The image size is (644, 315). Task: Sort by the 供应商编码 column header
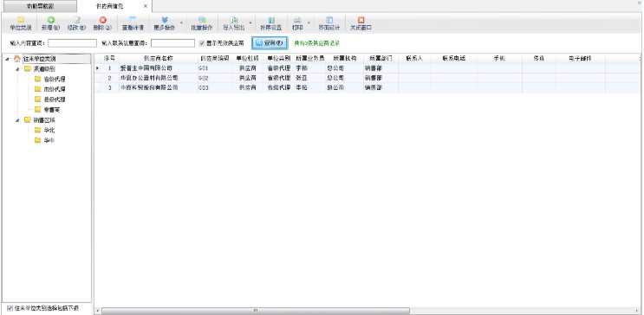click(x=215, y=59)
